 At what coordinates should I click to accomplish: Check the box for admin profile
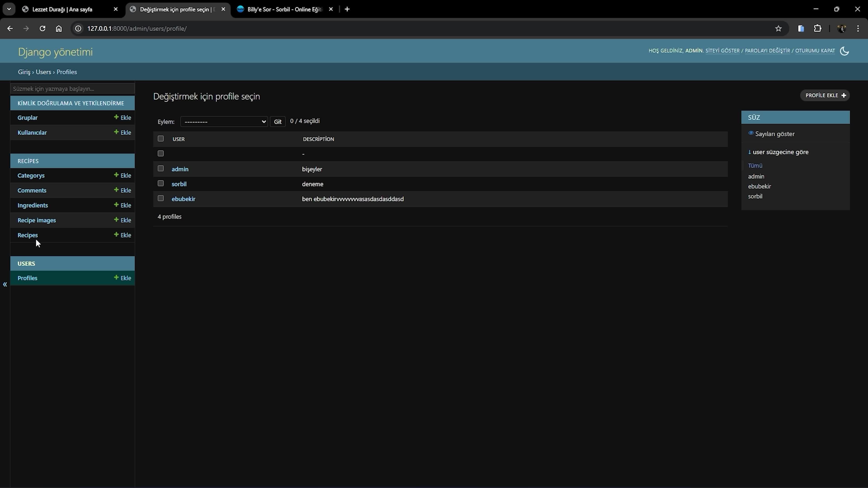pos(161,168)
